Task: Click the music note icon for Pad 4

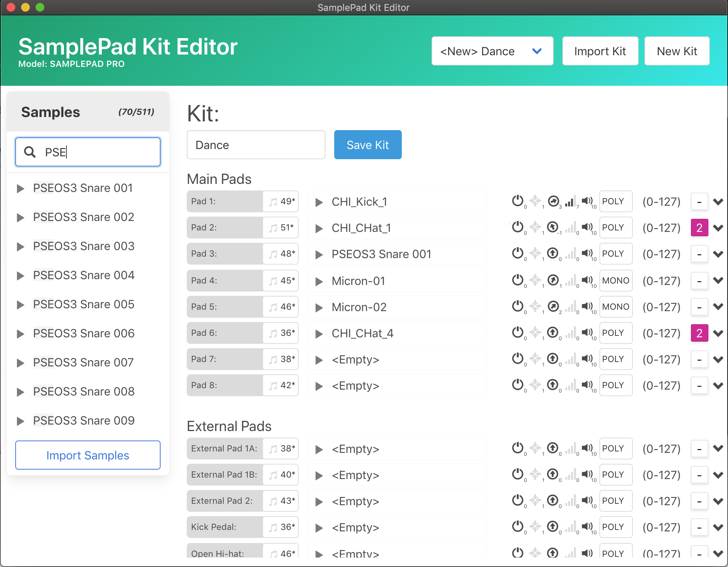Action: [x=273, y=281]
